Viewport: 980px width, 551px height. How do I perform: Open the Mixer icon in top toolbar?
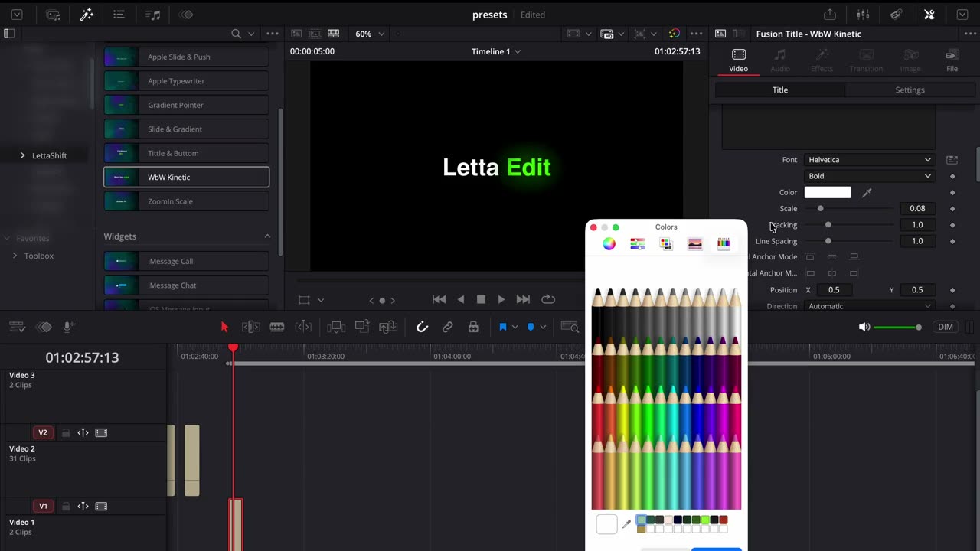863,15
